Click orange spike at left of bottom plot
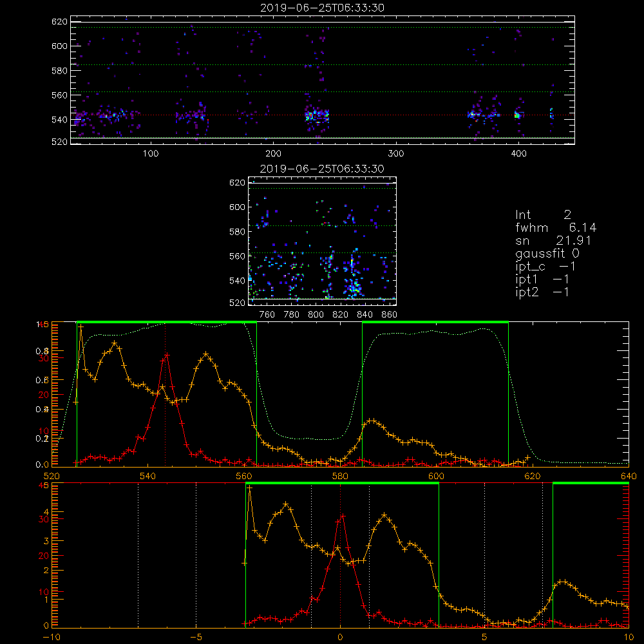The height and width of the screenshot is (644, 644). [250, 488]
